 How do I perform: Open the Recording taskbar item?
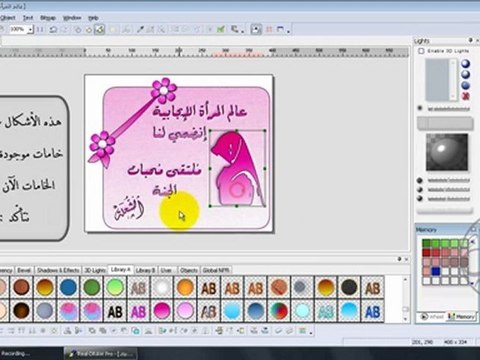point(16,354)
